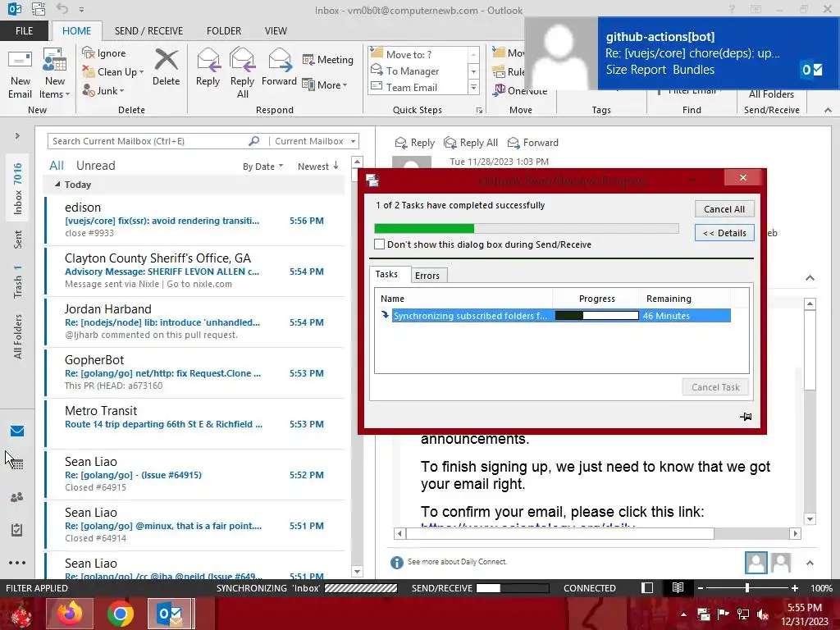Open the New Items menu

tap(54, 74)
